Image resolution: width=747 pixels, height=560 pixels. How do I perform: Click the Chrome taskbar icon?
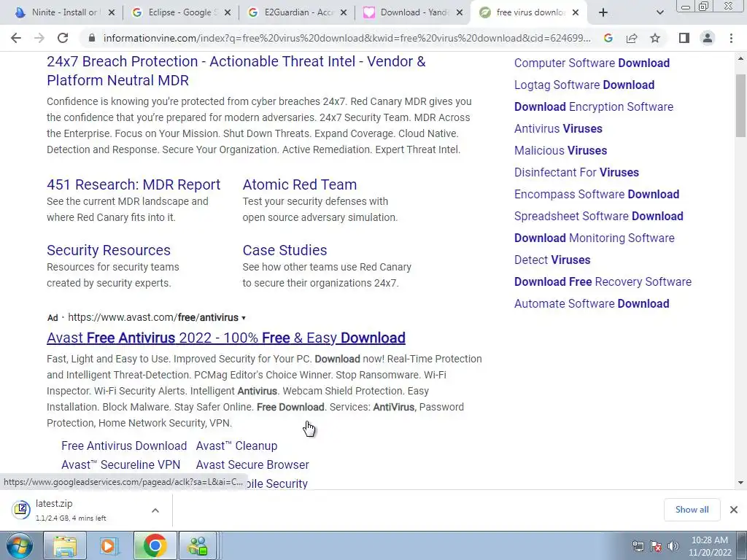pos(155,545)
